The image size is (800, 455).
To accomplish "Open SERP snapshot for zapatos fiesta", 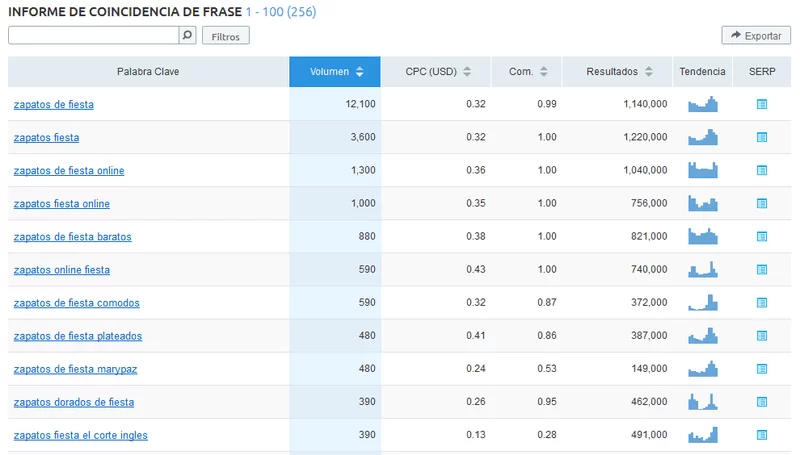I will coord(762,137).
